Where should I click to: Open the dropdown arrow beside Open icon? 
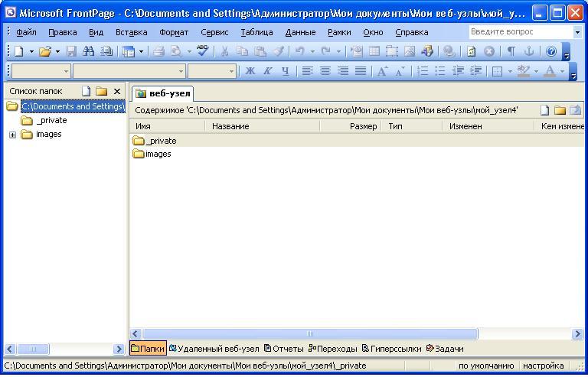tap(57, 51)
